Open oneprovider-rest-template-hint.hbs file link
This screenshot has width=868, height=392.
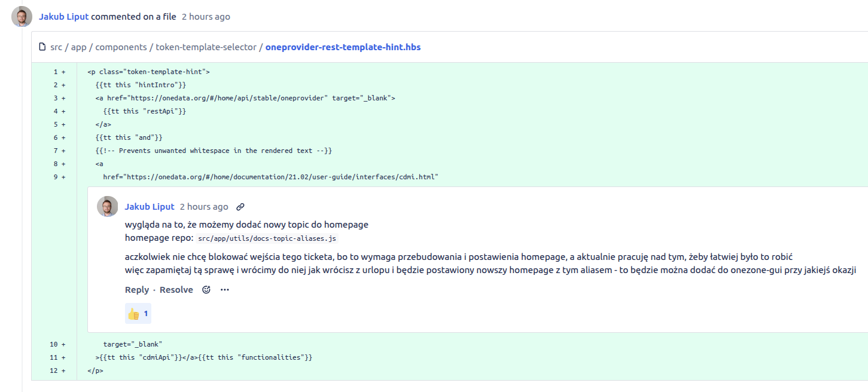pos(343,47)
